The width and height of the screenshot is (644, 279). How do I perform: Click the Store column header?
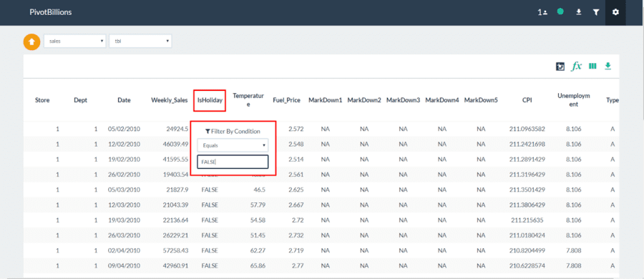[42, 100]
